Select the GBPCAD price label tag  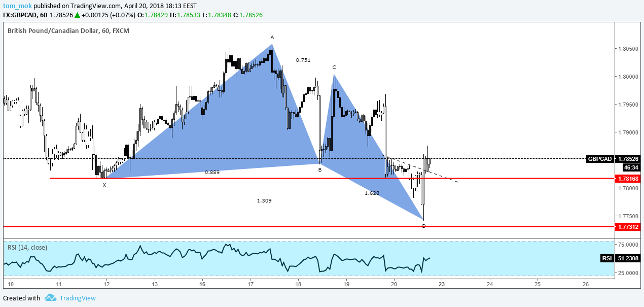pos(599,158)
